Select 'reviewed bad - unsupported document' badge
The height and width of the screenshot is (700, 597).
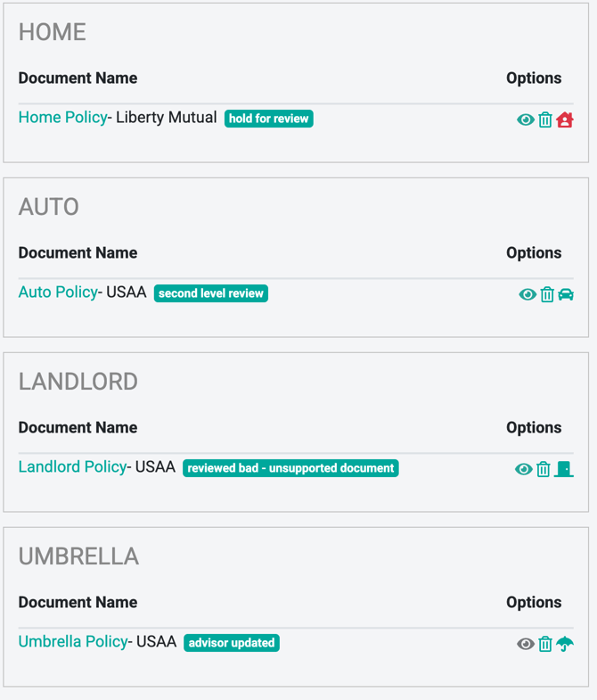point(290,468)
